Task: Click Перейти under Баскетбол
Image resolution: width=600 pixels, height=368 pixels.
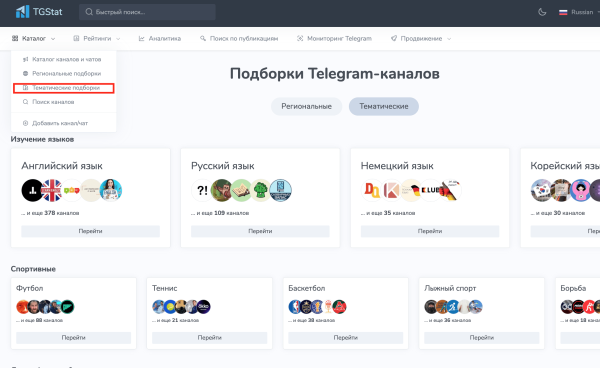Action: click(x=346, y=338)
